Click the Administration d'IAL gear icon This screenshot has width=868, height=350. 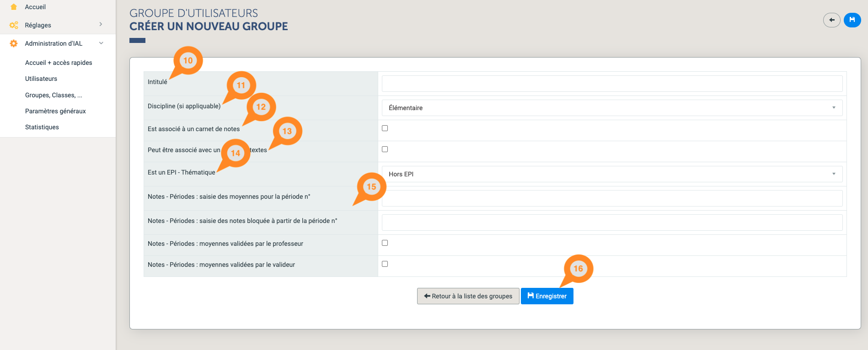(x=14, y=43)
